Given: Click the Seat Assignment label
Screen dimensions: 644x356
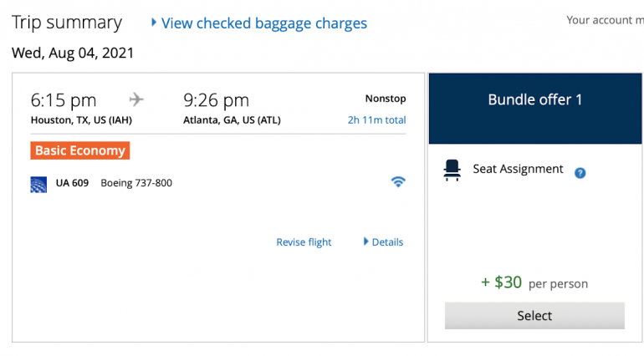Looking at the screenshot, I should pos(518,169).
